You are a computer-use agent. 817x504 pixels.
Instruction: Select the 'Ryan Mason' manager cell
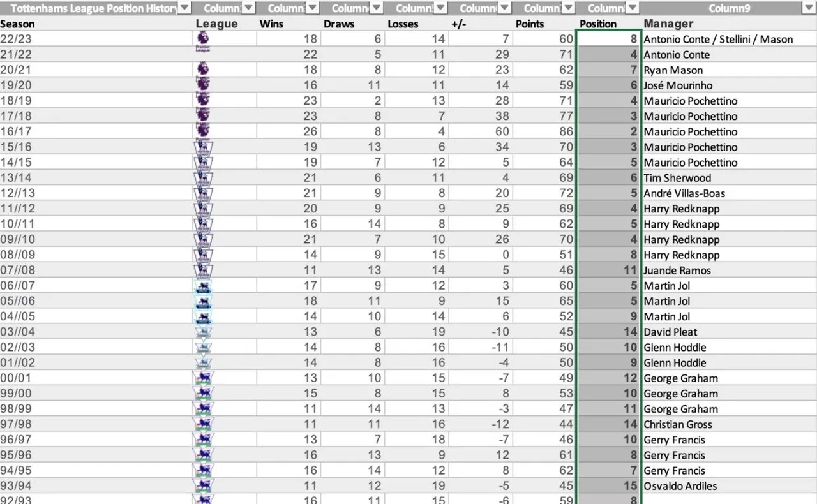click(728, 70)
